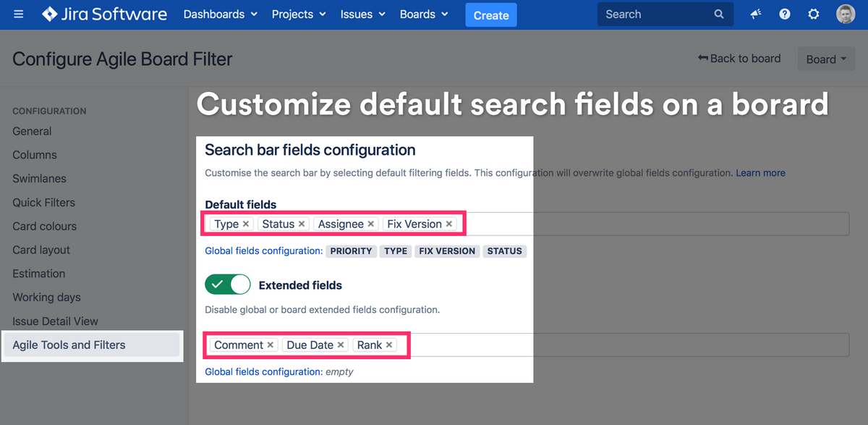The height and width of the screenshot is (425, 868).
Task: Remove the Status field tag
Action: [x=302, y=224]
